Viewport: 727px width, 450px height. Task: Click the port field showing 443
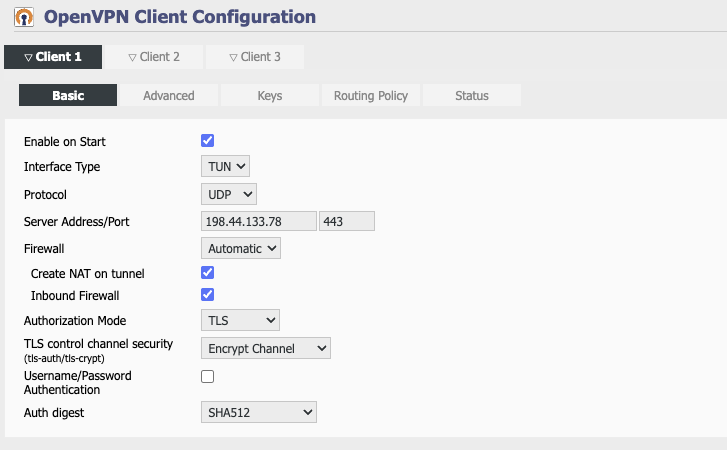click(x=347, y=221)
